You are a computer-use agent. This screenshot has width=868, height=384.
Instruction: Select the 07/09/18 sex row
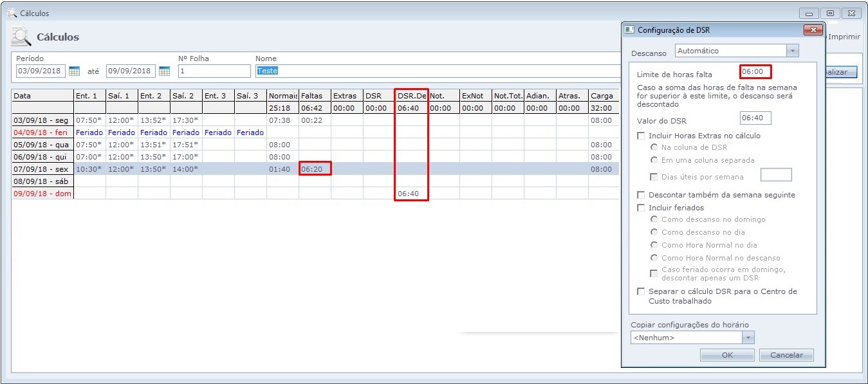42,169
